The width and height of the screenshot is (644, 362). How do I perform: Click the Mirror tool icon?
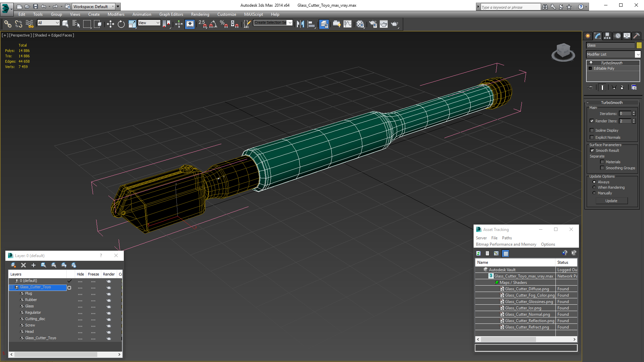[x=300, y=24]
